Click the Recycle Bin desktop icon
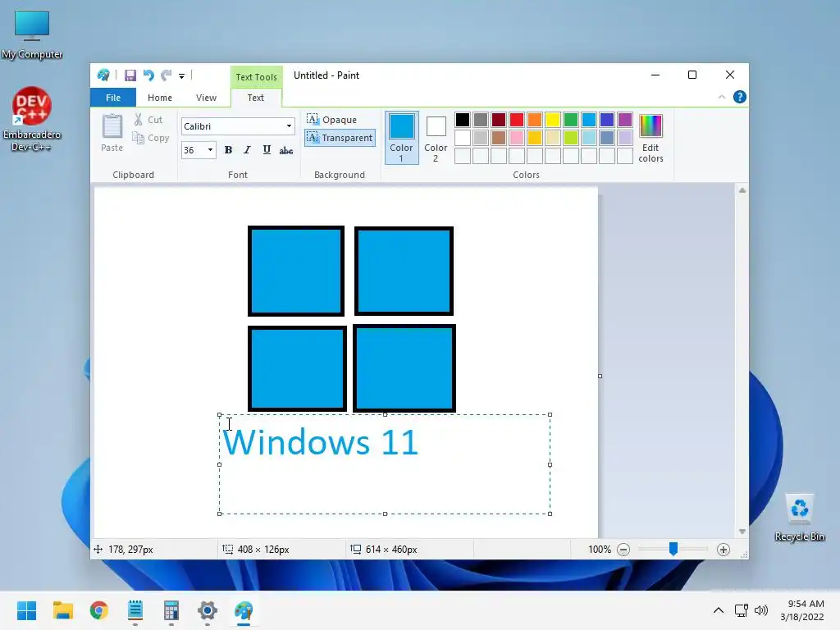This screenshot has width=840, height=630. [799, 517]
